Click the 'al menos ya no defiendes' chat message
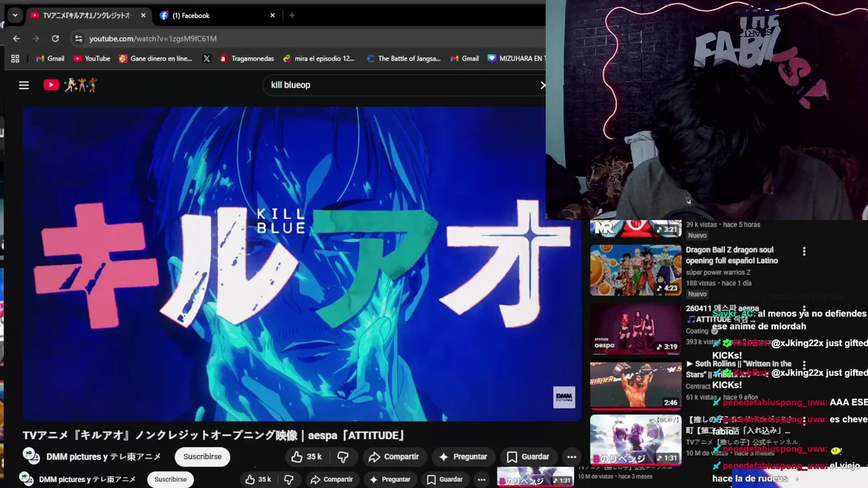The width and height of the screenshot is (868, 488). (x=789, y=320)
